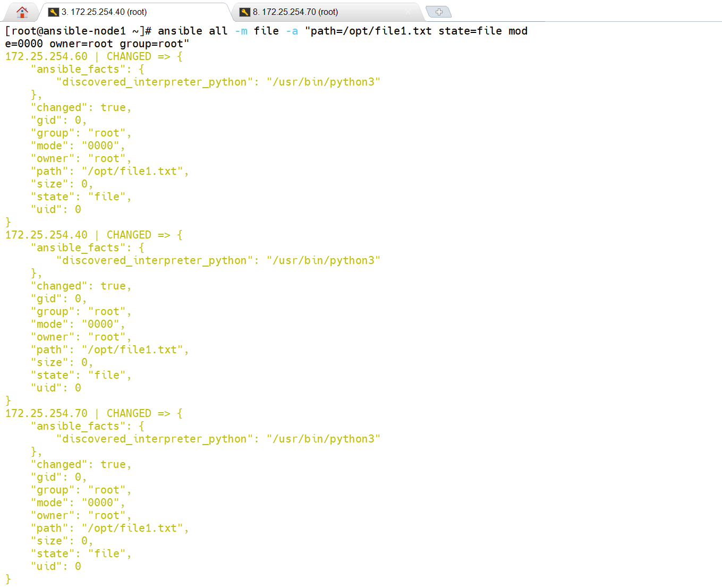Screen dimensions: 722x588
Task: Switch to tab 3. 172.25.254.40 (root)
Action: (x=134, y=12)
